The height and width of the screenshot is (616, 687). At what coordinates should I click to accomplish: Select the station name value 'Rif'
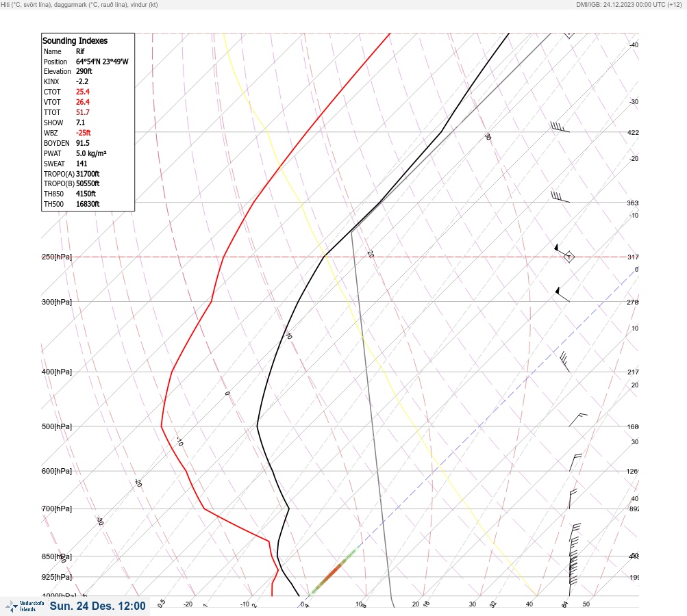(x=80, y=51)
